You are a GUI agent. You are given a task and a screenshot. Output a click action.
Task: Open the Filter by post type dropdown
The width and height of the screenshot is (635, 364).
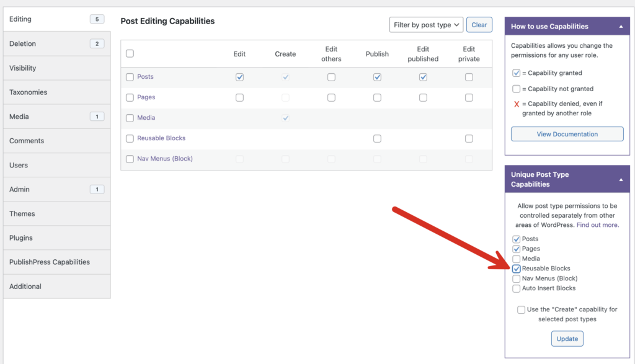pos(426,25)
